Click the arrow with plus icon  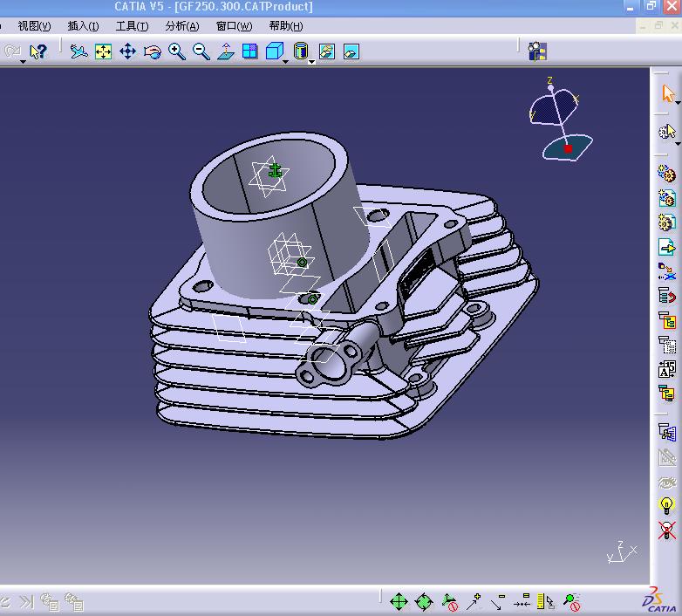(474, 602)
